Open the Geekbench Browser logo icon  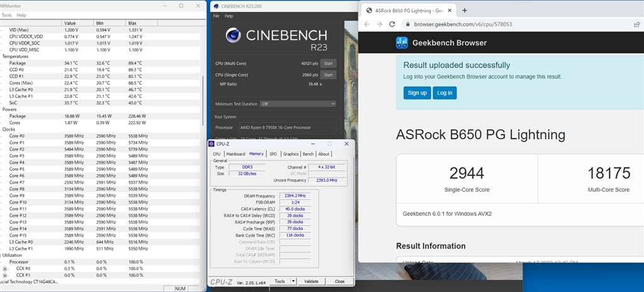pyautogui.click(x=402, y=43)
